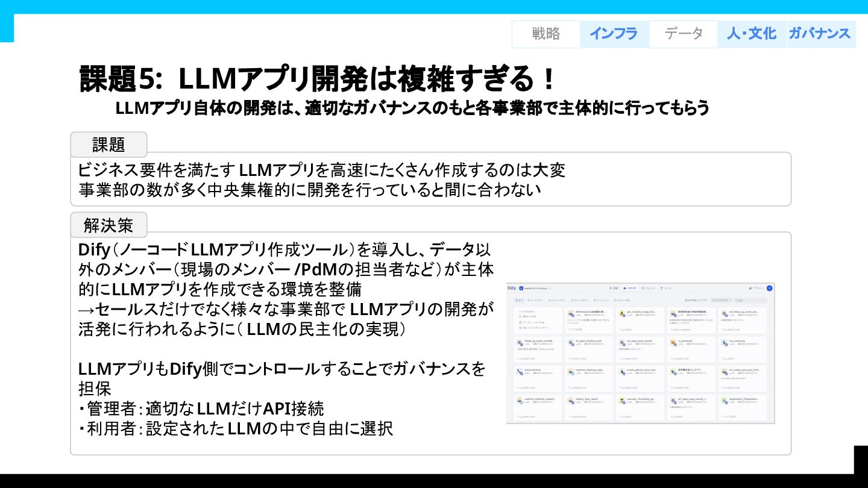
Task: Click the line ビジネス要件を満たすLLMアプリを高速に
Action: tap(322, 170)
